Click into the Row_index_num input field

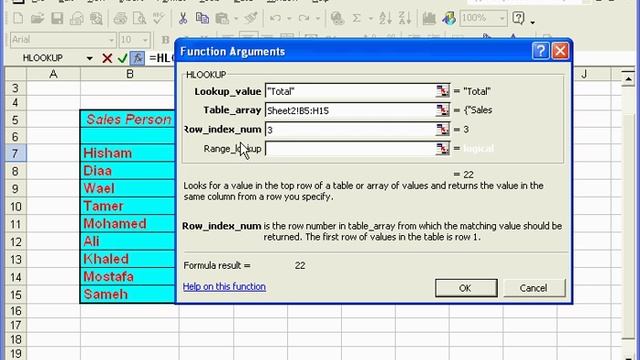(x=350, y=129)
